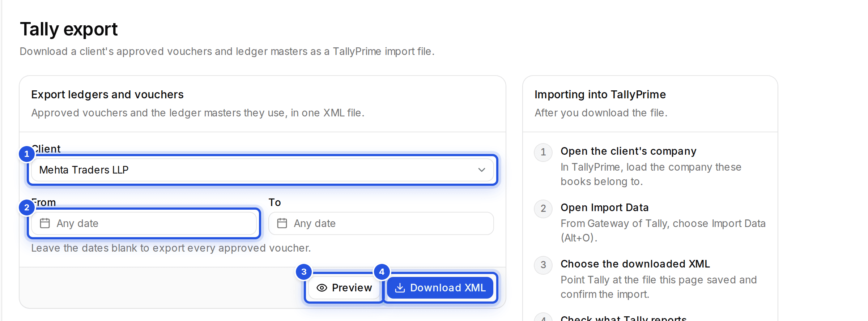Click the "After you download the file." subtitle
The height and width of the screenshot is (321, 868).
click(601, 113)
